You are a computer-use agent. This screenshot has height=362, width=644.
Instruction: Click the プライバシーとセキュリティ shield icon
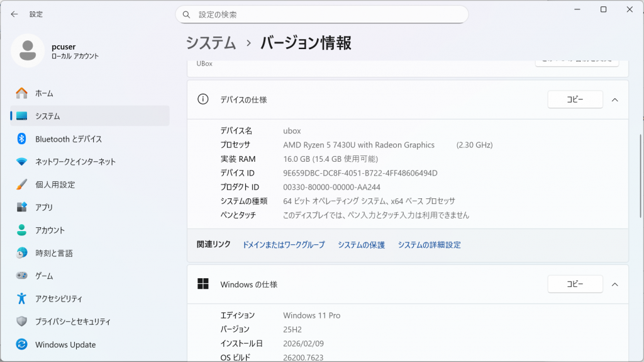tap(22, 322)
